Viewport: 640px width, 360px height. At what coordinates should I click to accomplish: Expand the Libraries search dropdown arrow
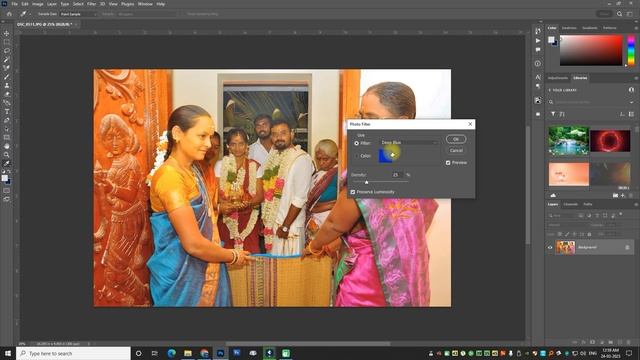click(632, 102)
